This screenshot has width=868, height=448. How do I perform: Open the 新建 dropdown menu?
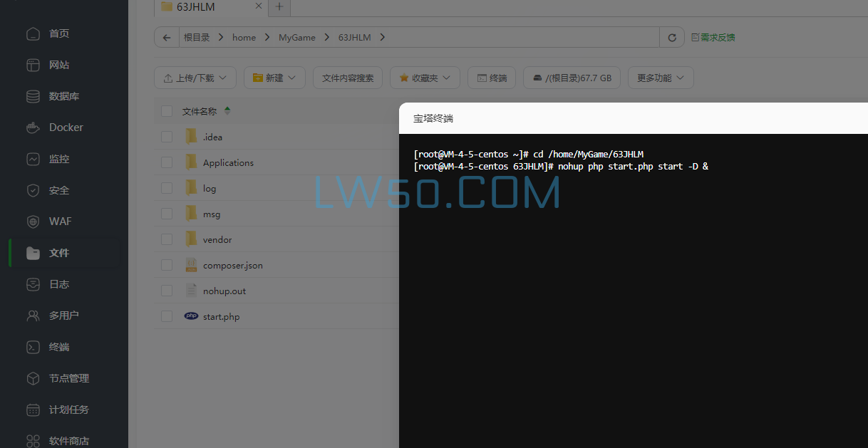pos(274,78)
